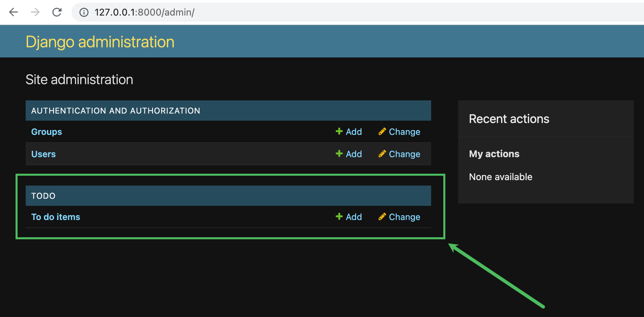Image resolution: width=644 pixels, height=317 pixels.
Task: Click the Django administration header
Action: tap(100, 41)
